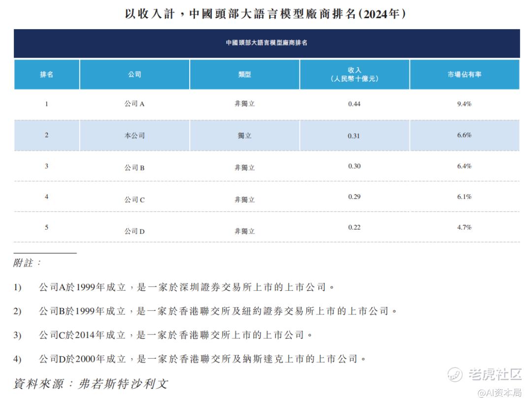Select rank cell '3'
532x405 pixels.
pos(46,166)
